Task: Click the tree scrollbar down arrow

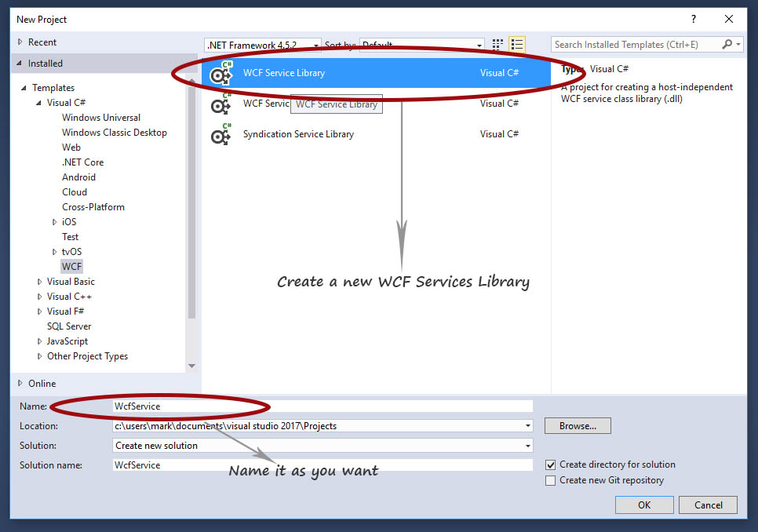Action: coord(192,366)
